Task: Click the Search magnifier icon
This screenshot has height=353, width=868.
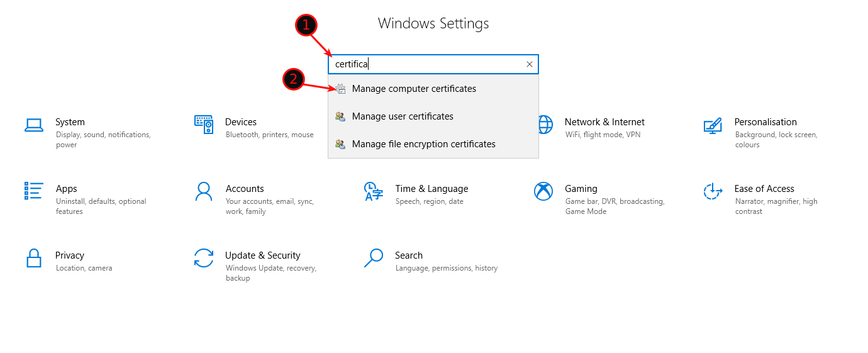Action: point(373,258)
